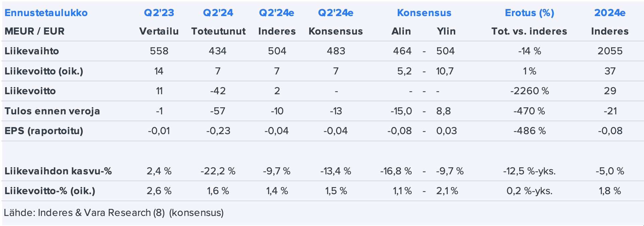Select the Liikevaihdon kasvu-% row label
644x226 pixels.
(58, 171)
